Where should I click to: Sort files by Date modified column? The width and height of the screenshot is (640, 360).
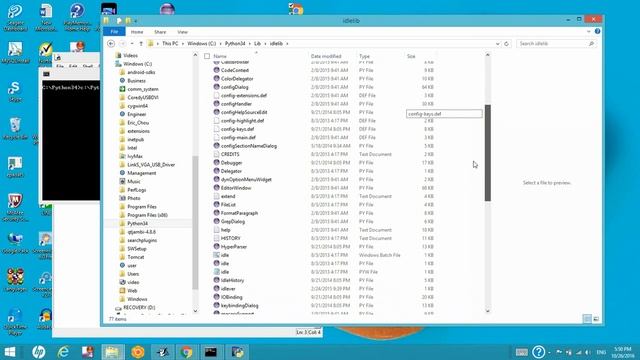tap(326, 56)
